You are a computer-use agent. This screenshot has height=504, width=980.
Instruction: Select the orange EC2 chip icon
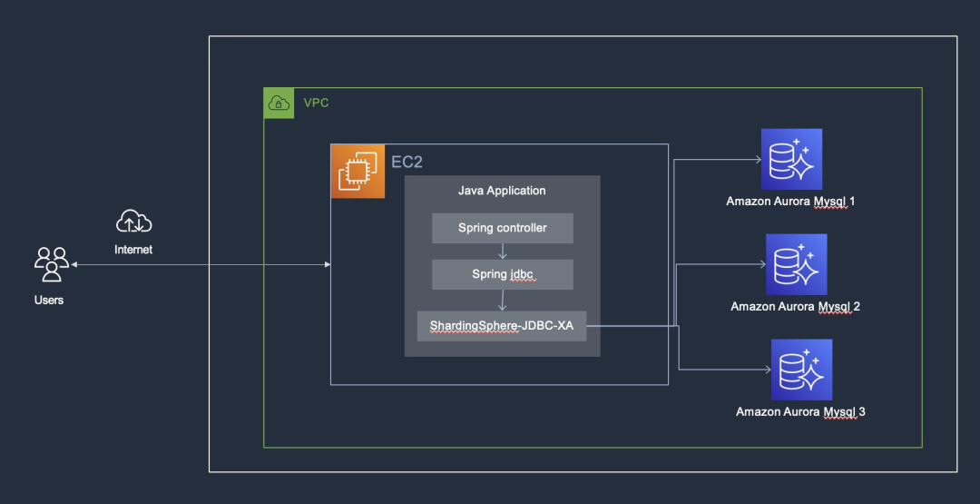pyautogui.click(x=358, y=172)
